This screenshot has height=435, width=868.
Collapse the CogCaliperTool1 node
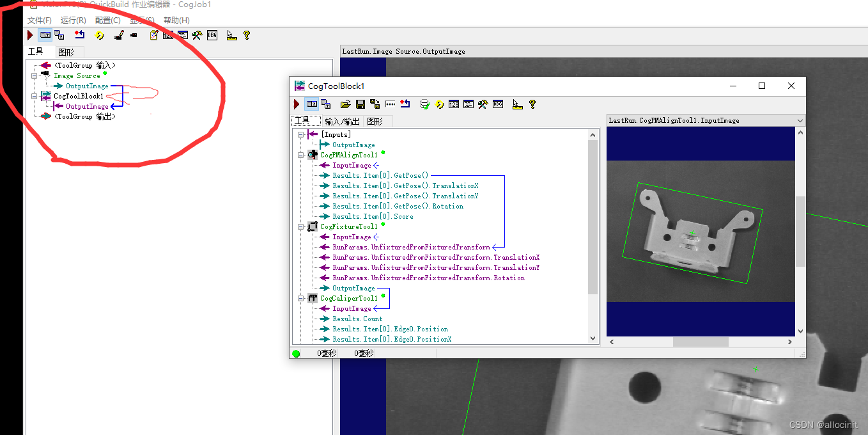tap(302, 298)
